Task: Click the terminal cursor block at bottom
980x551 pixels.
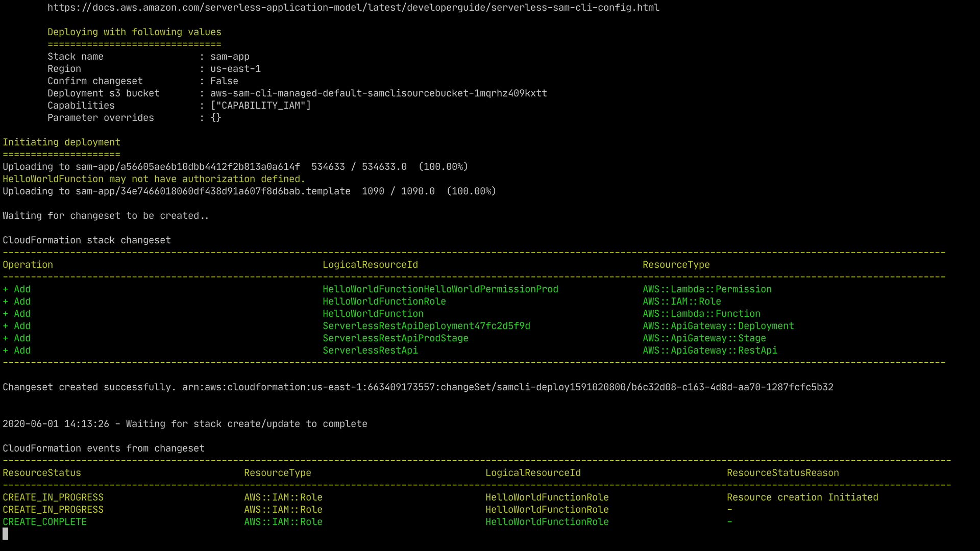Action: tap(6, 534)
